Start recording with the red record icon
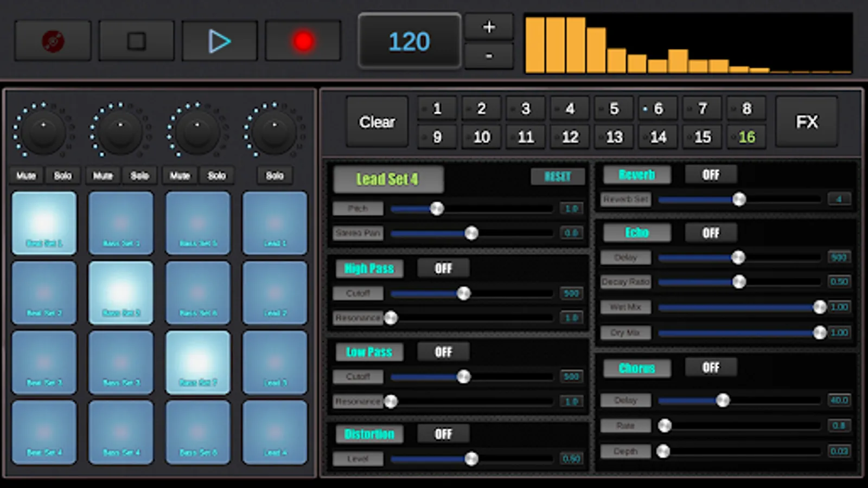The width and height of the screenshot is (868, 488). 303,40
